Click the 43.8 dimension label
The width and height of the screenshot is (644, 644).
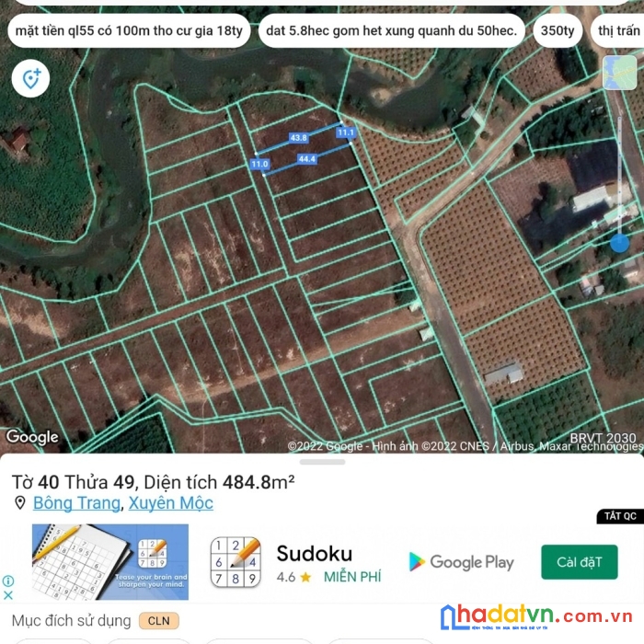coord(299,138)
